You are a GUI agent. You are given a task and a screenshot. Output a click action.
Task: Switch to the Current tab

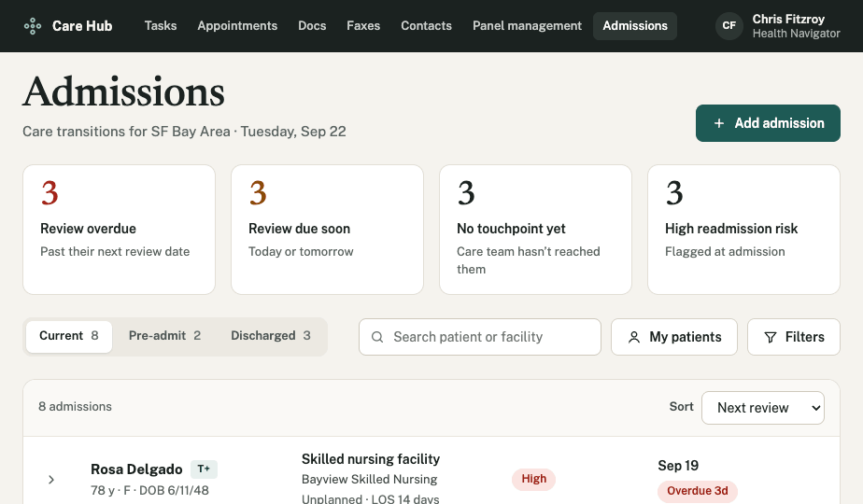pyautogui.click(x=69, y=336)
